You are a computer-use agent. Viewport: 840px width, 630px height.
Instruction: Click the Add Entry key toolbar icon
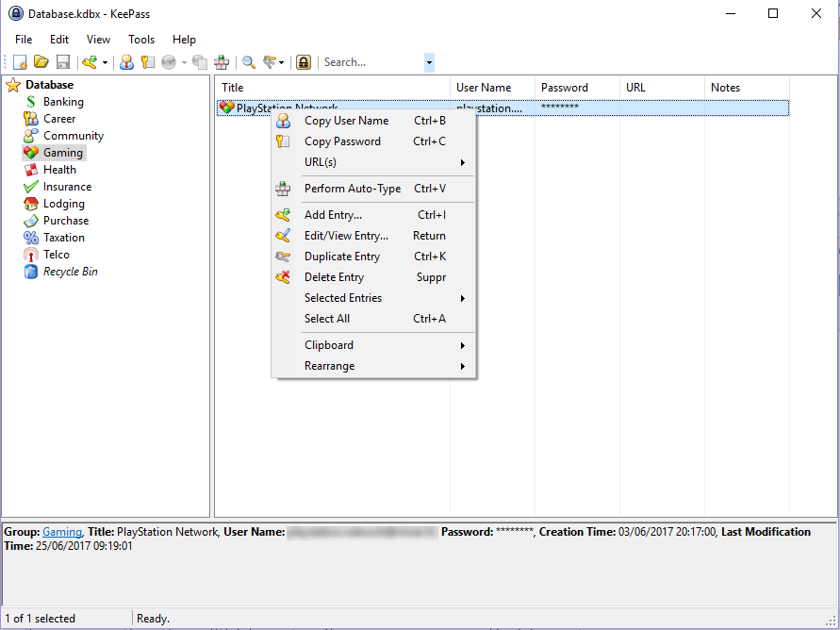(x=90, y=62)
